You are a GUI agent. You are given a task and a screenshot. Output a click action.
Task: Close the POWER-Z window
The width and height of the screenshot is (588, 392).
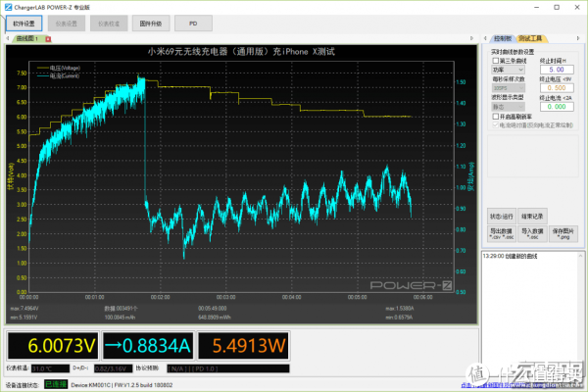click(x=577, y=7)
